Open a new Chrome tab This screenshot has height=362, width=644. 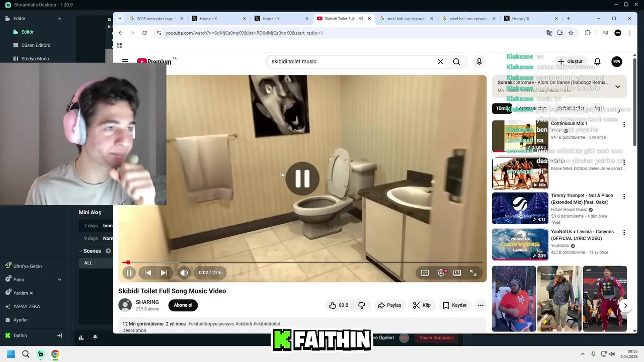click(x=569, y=19)
